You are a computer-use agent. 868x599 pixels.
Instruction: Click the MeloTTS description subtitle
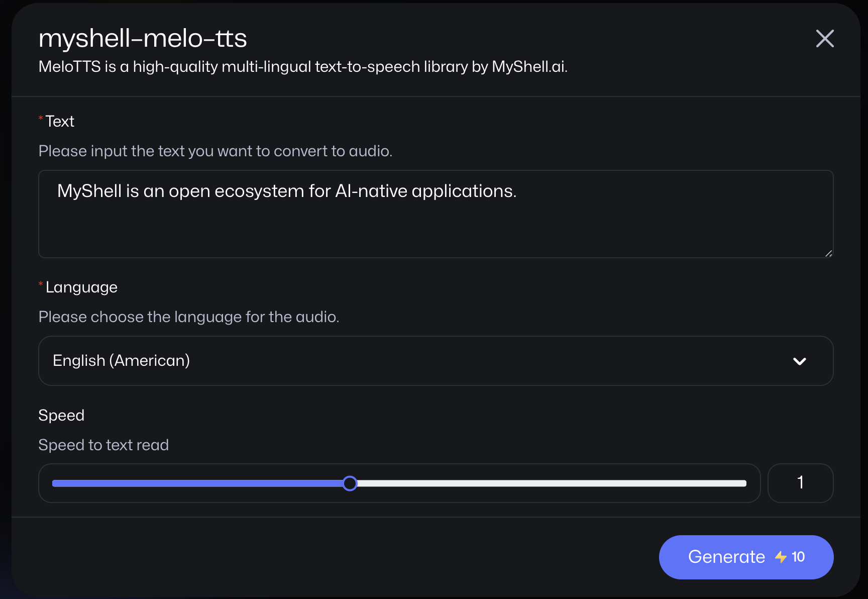click(x=303, y=66)
